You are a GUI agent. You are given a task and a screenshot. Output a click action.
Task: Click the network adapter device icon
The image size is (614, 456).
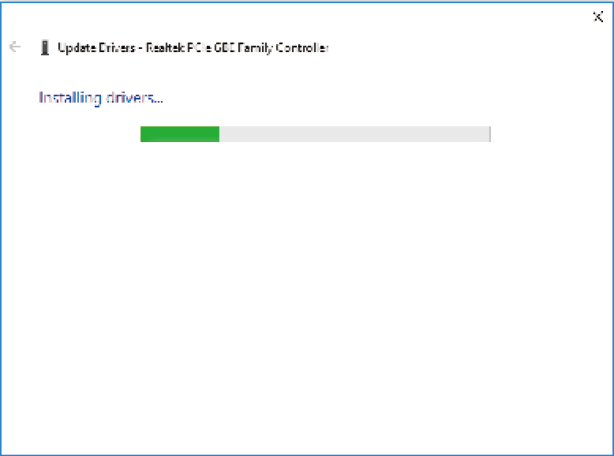click(x=45, y=48)
